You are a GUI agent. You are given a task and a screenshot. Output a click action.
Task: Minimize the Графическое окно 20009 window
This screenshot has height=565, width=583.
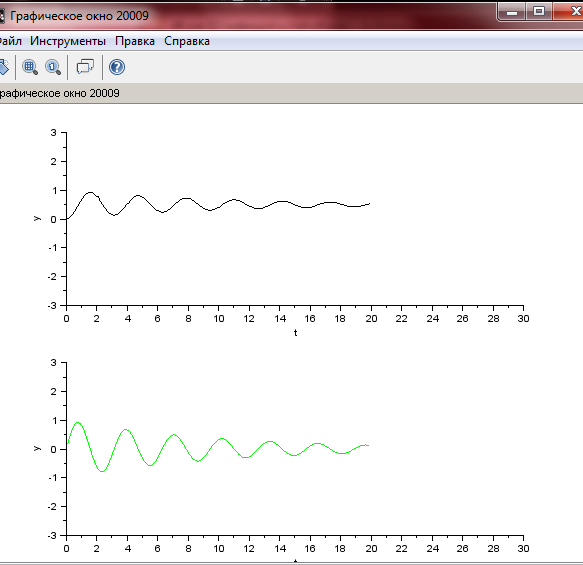tap(512, 12)
